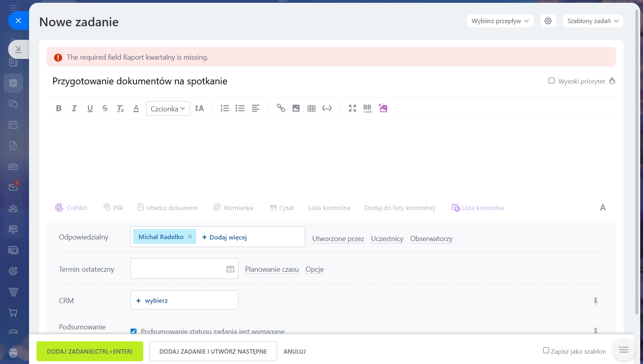Screen dimensions: 643x364
Task: Click the task title field
Action: (294, 81)
